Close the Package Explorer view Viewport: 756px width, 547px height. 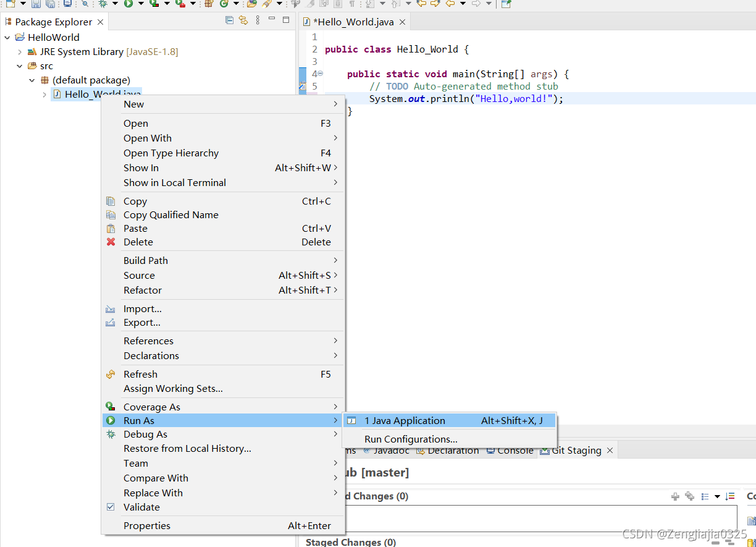[100, 22]
